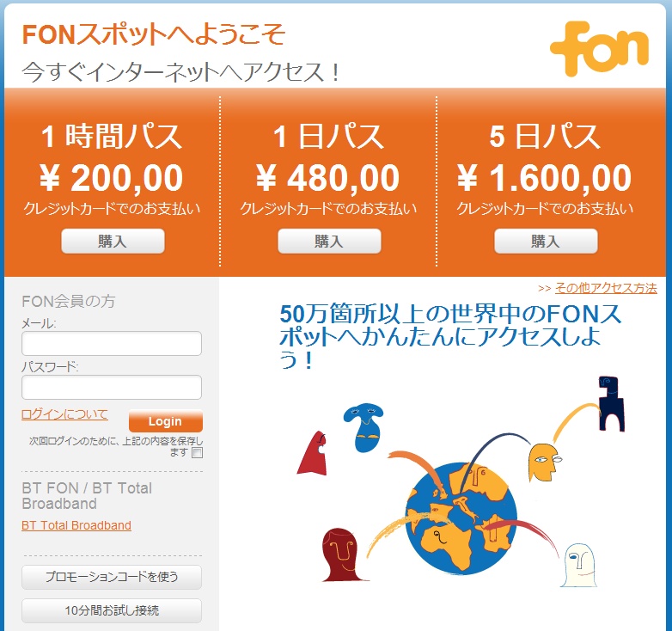
Task: Focus the パスワード input field
Action: [x=112, y=387]
